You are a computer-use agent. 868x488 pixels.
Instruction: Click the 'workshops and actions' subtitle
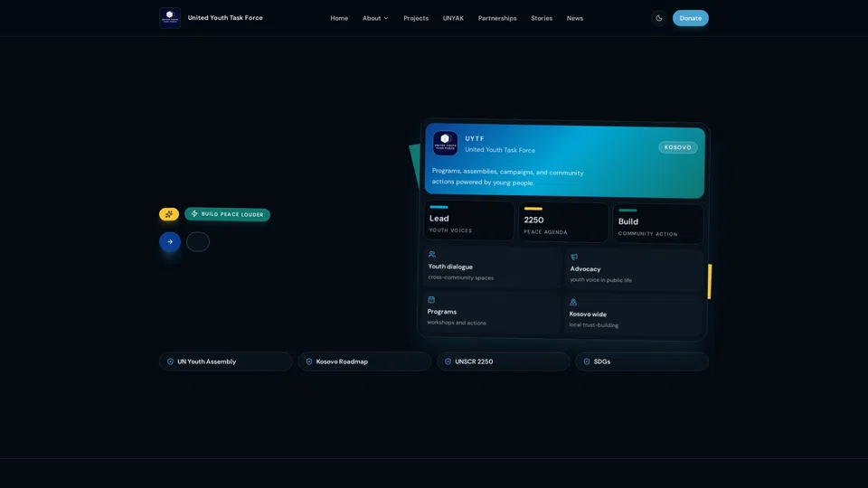457,323
